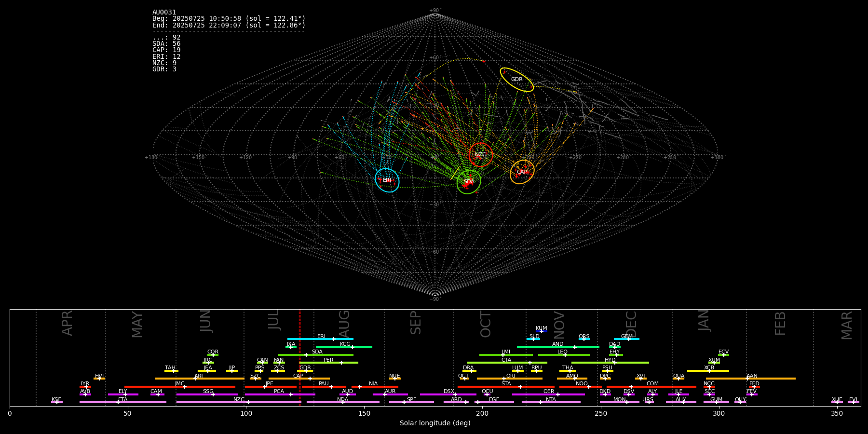The height and width of the screenshot is (434, 868).
Task: Click the 300 tick on the solar longitude axis
Action: [719, 413]
